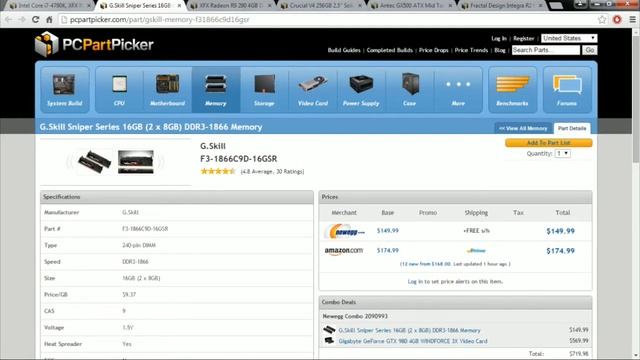The image size is (640, 360).
Task: Click the 16GB (2 x 8GB) size value
Action: pos(141,278)
